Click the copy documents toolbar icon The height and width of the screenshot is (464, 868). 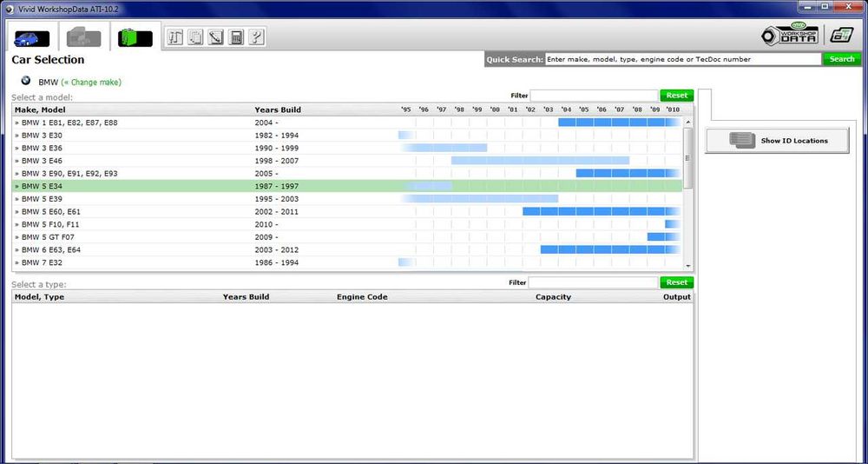(195, 37)
